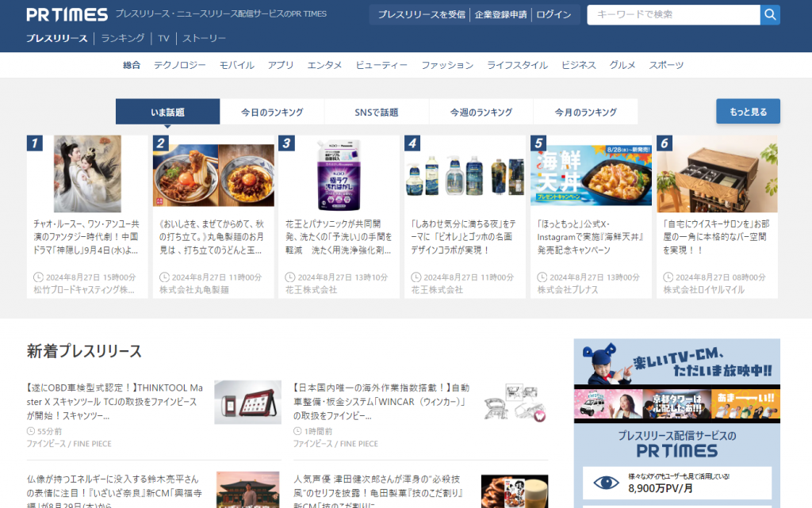Image resolution: width=812 pixels, height=508 pixels.
Task: Open rank 1 drama poster thumbnail
Action: pyautogui.click(x=87, y=174)
